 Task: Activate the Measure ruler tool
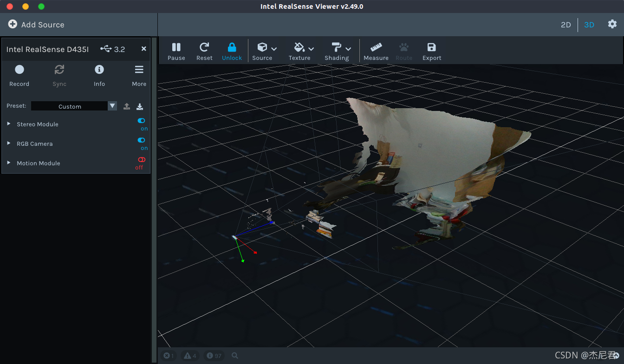point(376,51)
